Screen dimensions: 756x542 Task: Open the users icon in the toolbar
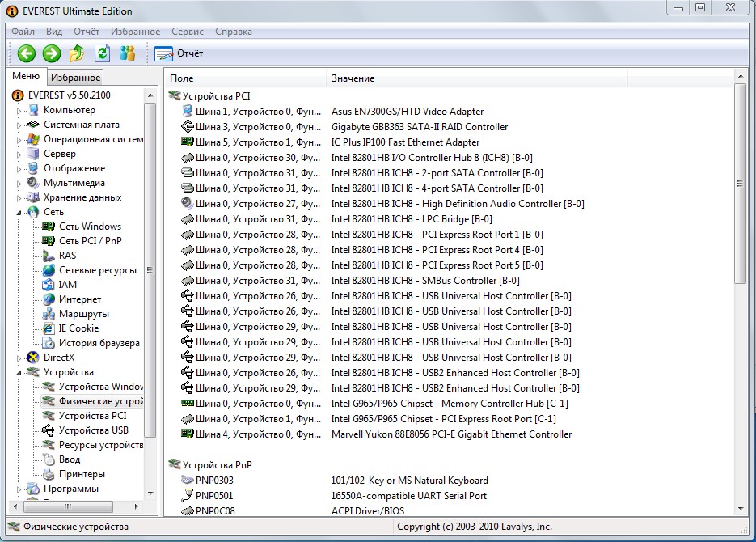pos(127,53)
